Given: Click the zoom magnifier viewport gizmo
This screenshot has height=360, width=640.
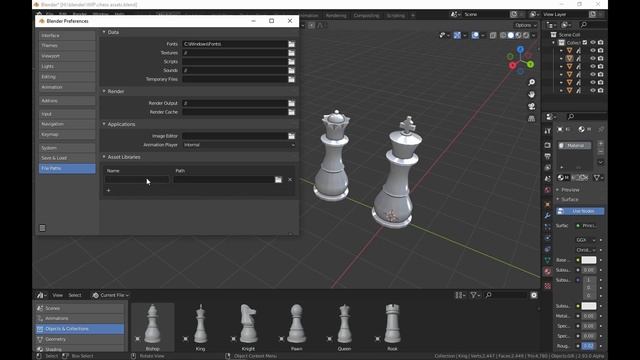Looking at the screenshot, I should [x=531, y=82].
